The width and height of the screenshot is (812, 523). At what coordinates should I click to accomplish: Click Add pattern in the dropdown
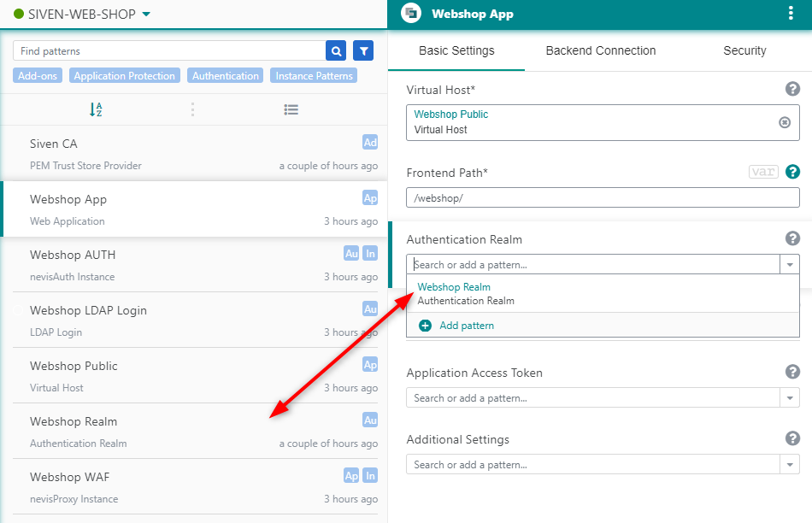pyautogui.click(x=466, y=326)
